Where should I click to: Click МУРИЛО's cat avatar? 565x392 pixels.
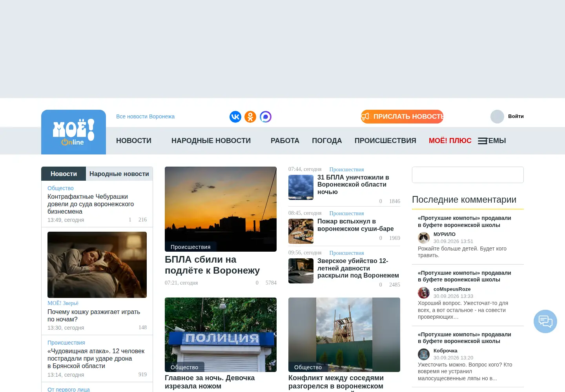pyautogui.click(x=424, y=238)
